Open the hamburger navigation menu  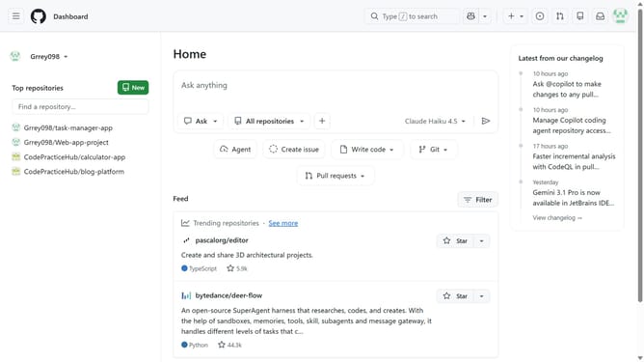[x=15, y=16]
